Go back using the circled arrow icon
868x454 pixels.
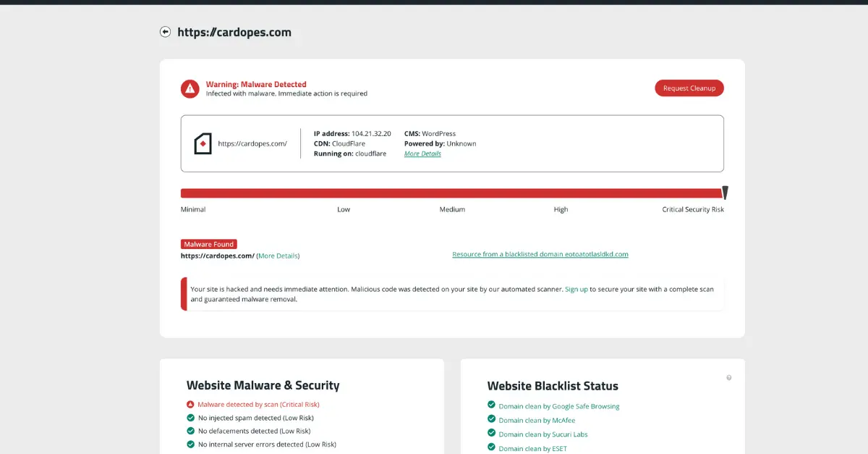(165, 32)
